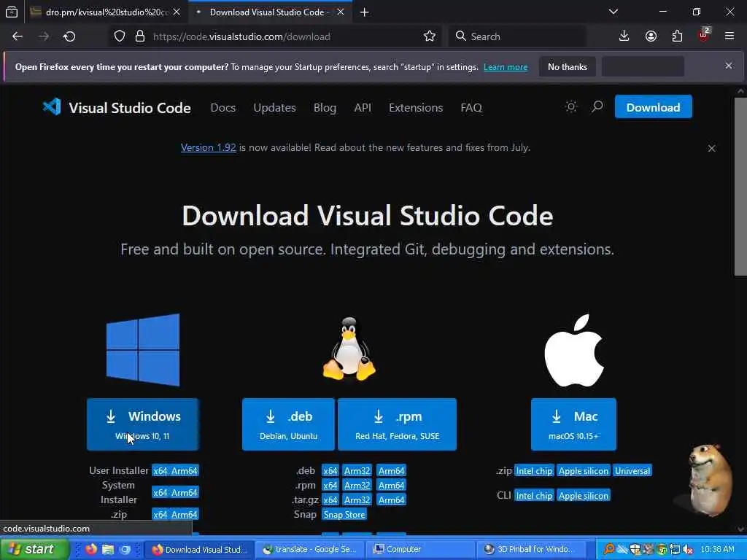Click Mac .zip Intel chip link
Screen dimensions: 747x560
point(534,471)
